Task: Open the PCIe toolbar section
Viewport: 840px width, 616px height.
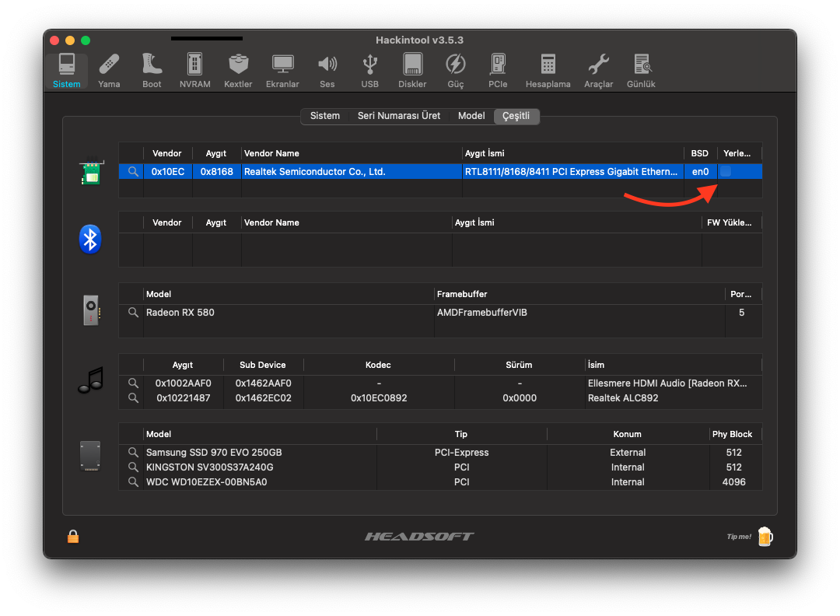Action: [x=498, y=70]
